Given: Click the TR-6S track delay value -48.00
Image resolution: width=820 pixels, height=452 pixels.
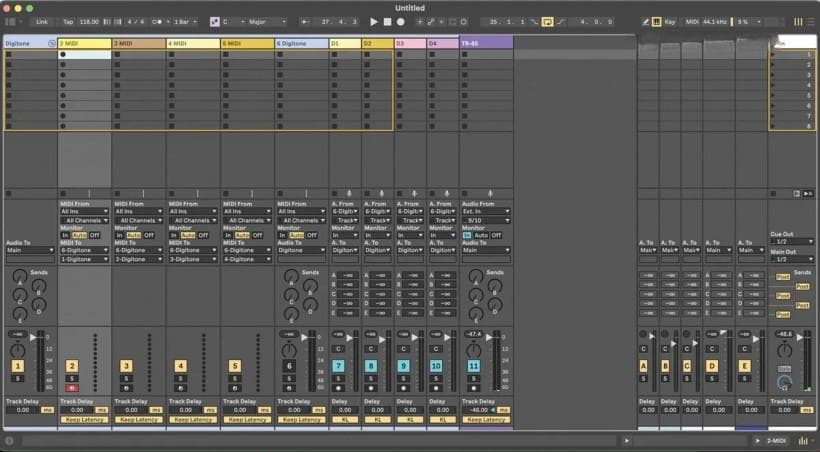Looking at the screenshot, I should click(x=479, y=410).
